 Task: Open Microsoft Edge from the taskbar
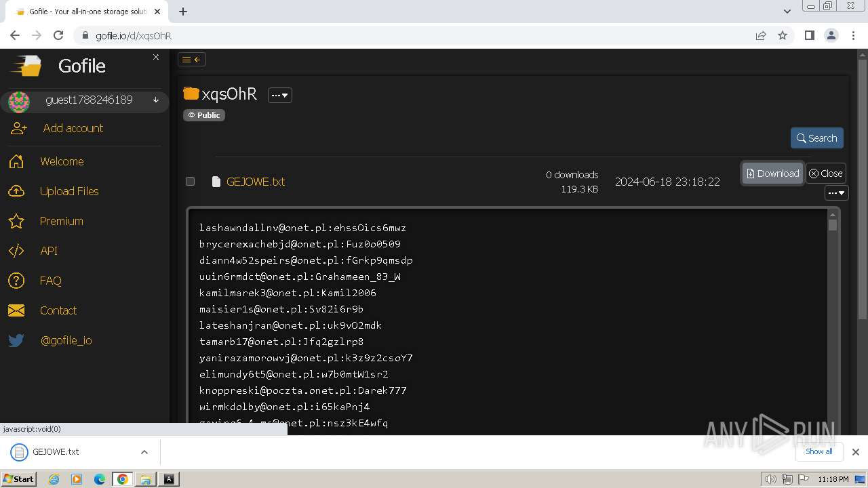100,479
